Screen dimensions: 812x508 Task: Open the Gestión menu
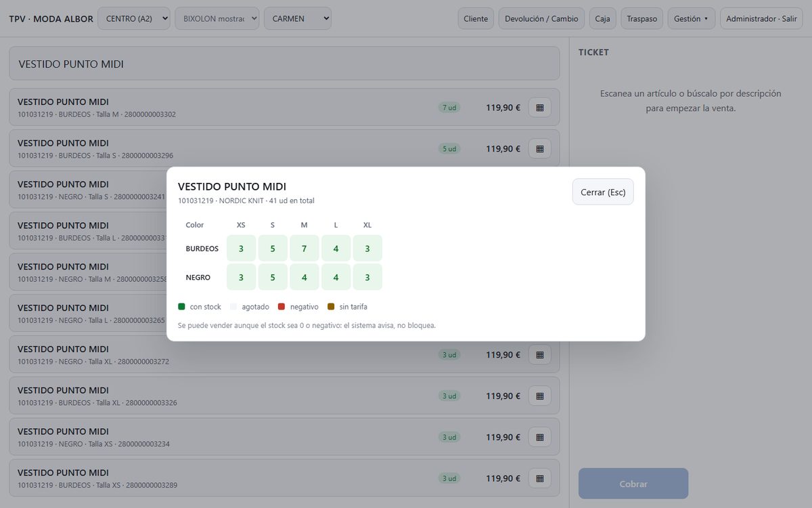tap(692, 18)
